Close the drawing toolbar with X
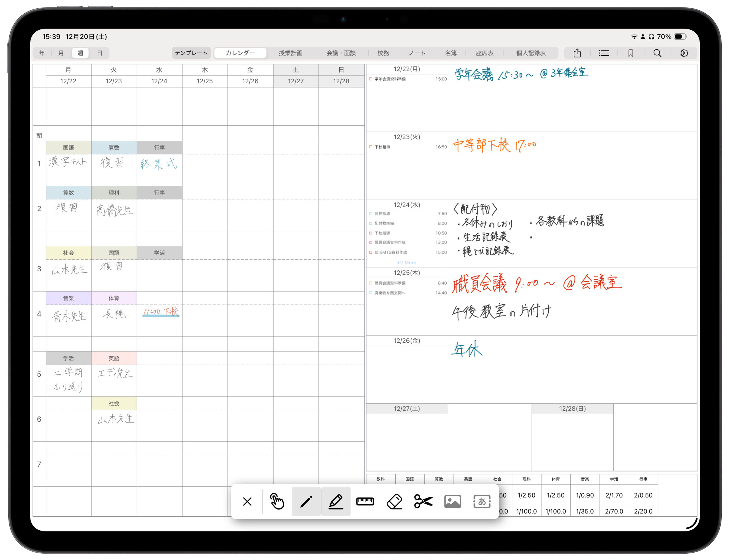730x560 pixels. [247, 501]
